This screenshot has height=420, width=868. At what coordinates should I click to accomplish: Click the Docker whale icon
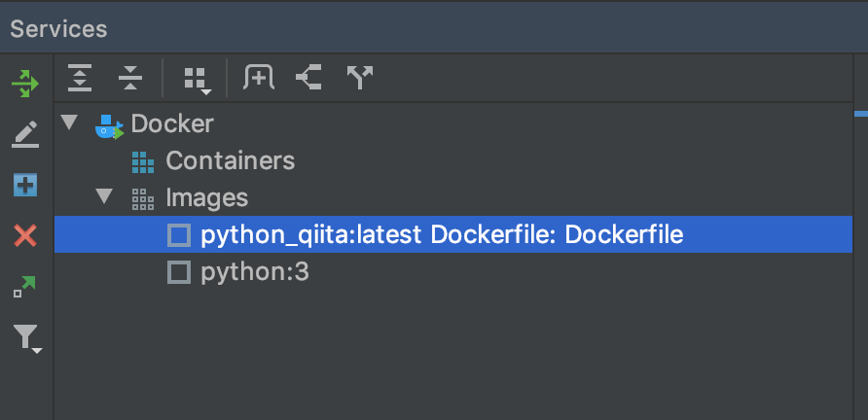109,126
